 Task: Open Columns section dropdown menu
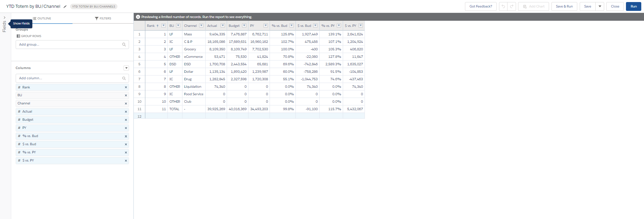coord(126,68)
